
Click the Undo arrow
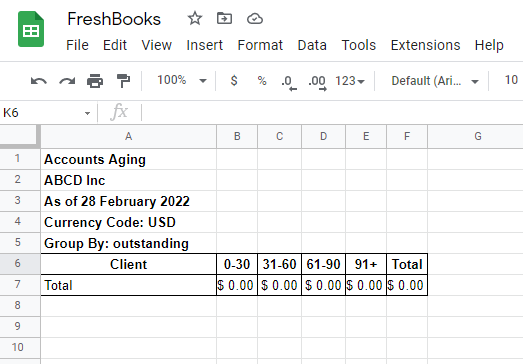coord(39,81)
